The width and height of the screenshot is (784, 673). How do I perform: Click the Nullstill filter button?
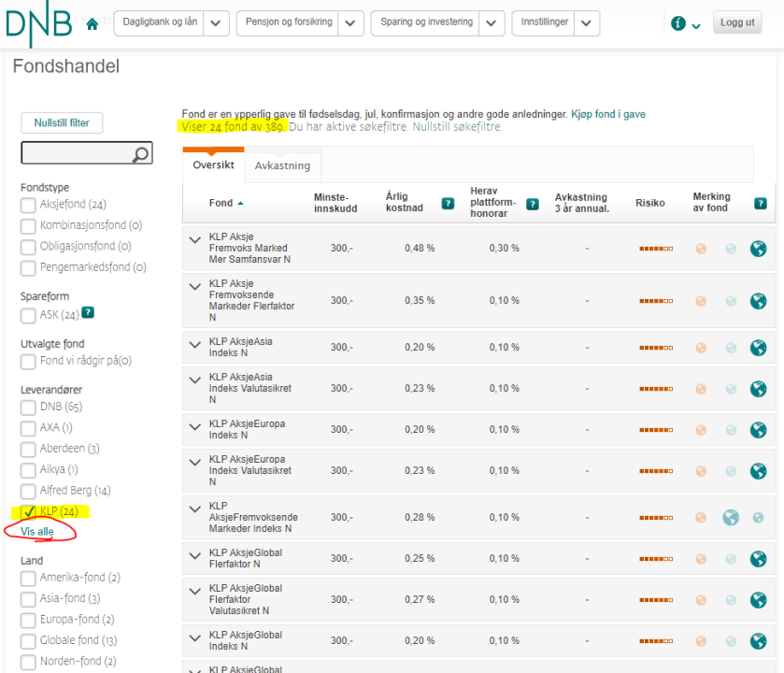(62, 122)
